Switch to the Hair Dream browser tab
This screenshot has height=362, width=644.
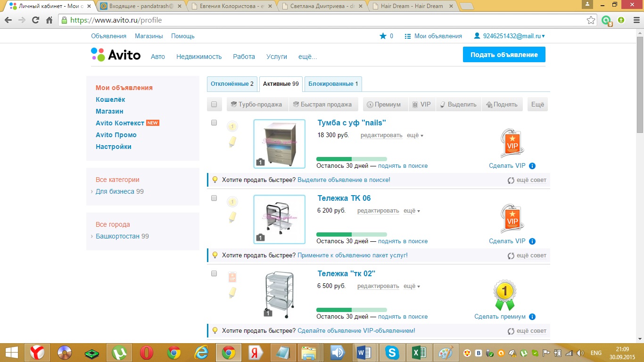click(412, 6)
